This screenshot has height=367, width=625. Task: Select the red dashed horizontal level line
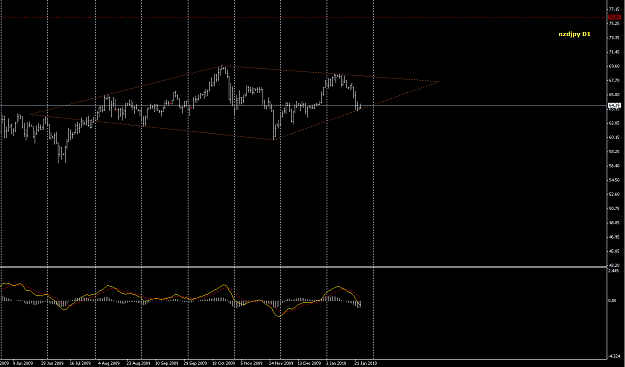coord(304,17)
